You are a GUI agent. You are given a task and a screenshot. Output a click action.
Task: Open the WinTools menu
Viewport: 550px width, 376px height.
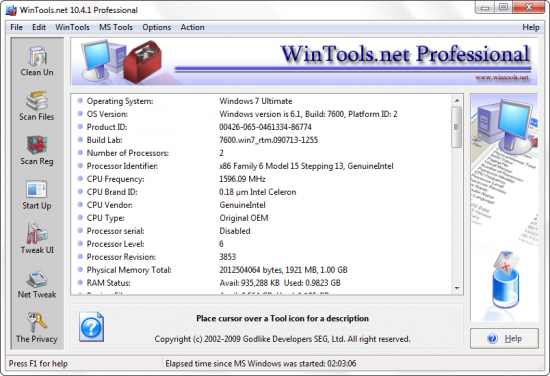[72, 27]
